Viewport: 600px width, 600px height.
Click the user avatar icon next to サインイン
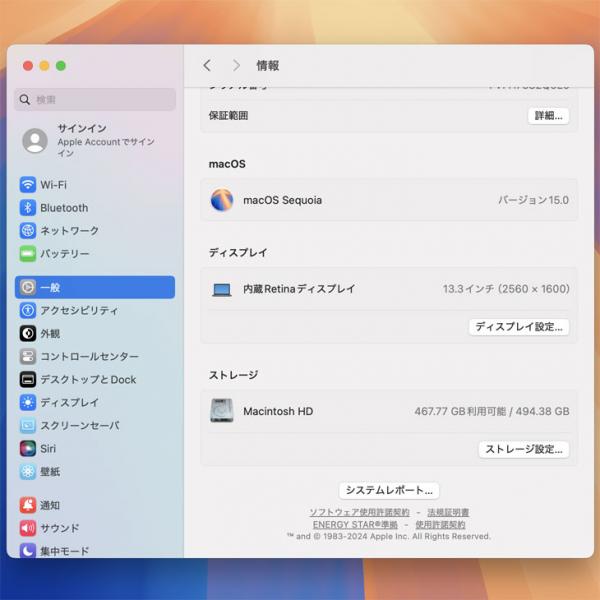click(35, 140)
